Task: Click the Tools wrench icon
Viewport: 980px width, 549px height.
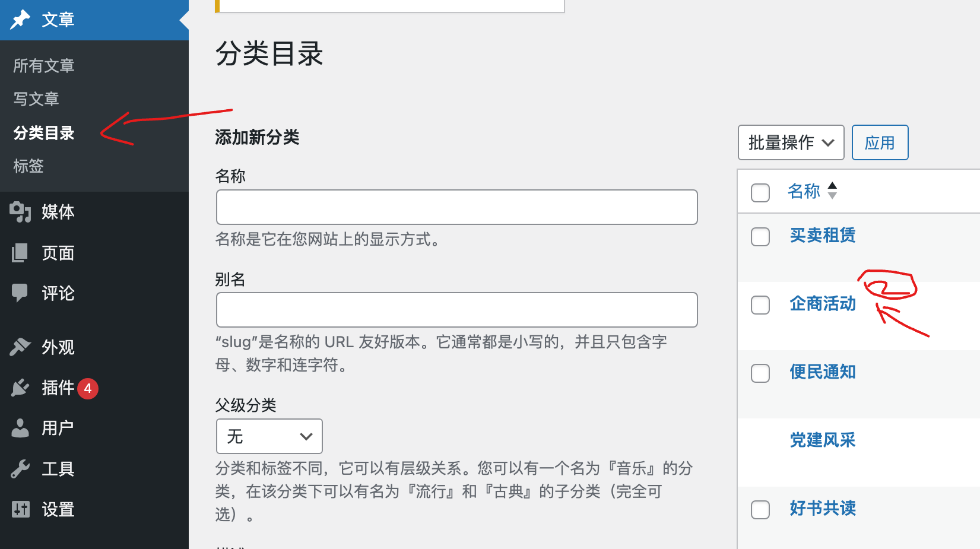Action: point(20,469)
